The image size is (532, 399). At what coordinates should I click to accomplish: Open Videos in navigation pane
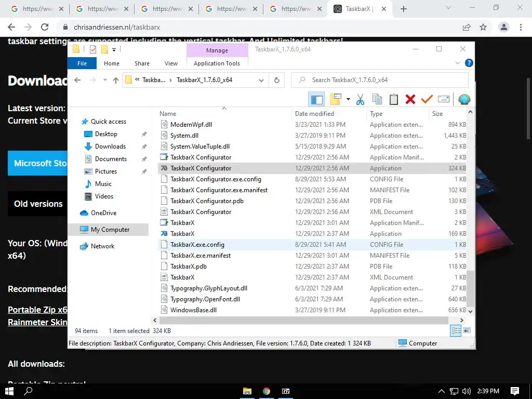[104, 196]
